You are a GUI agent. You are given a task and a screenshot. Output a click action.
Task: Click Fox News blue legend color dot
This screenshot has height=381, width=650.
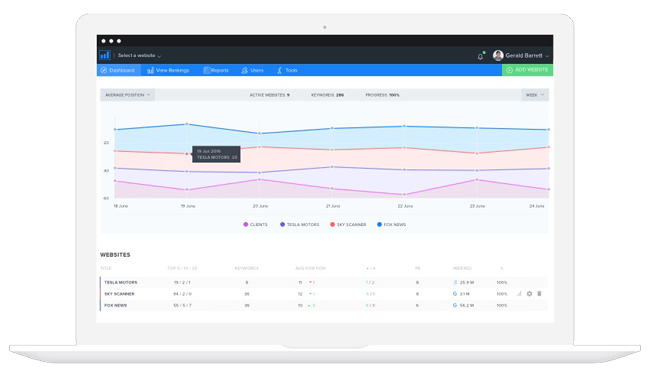(379, 224)
